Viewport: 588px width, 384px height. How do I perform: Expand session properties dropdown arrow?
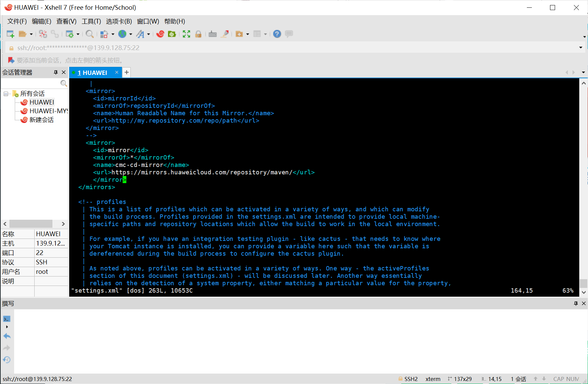78,34
